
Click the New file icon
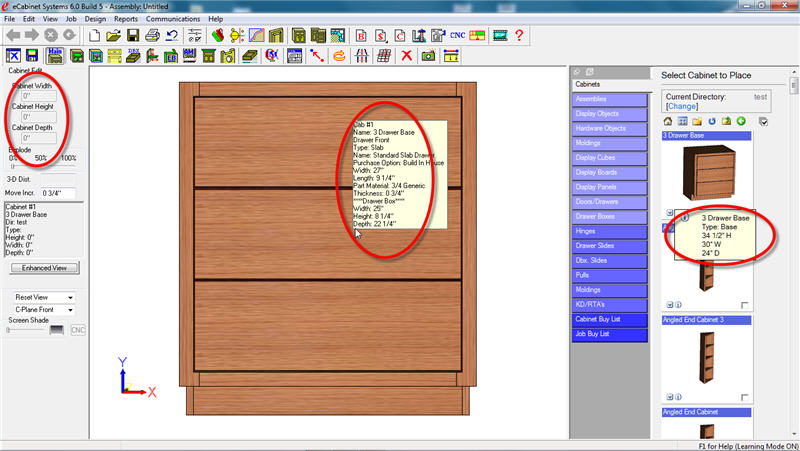(x=97, y=35)
